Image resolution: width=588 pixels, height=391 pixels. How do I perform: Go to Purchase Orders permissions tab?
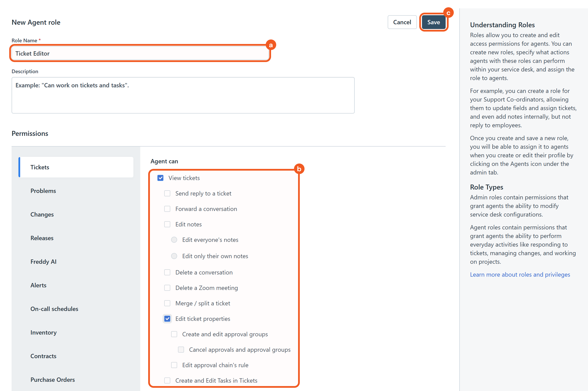tap(53, 380)
